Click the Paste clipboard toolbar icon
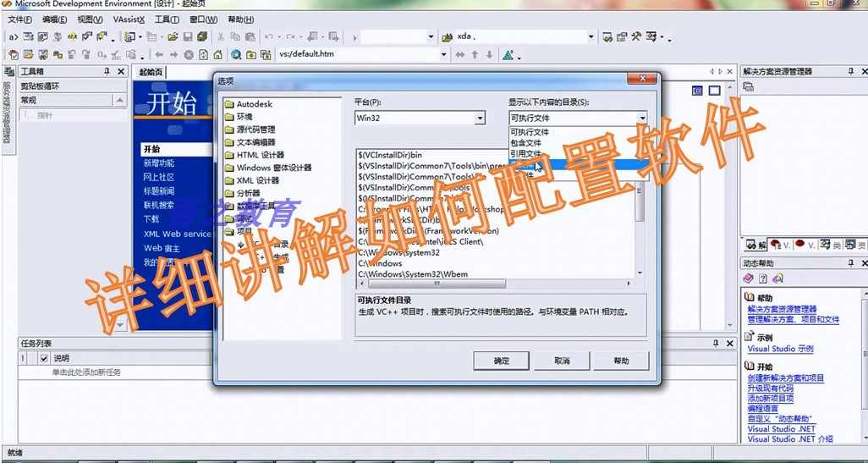 (250, 36)
